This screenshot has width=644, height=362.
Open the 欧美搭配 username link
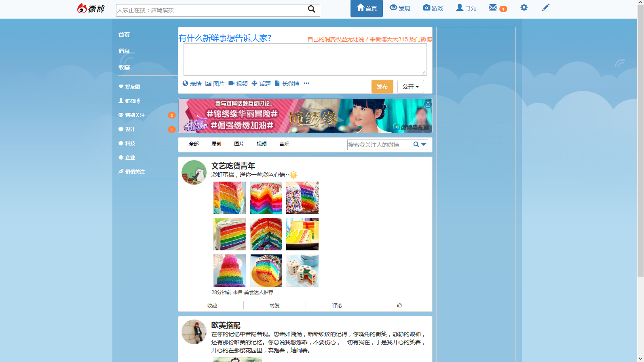[226, 325]
